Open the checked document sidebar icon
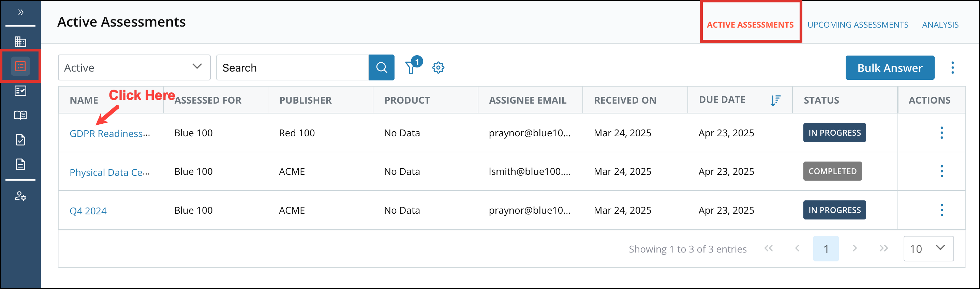980x289 pixels. pos(20,140)
